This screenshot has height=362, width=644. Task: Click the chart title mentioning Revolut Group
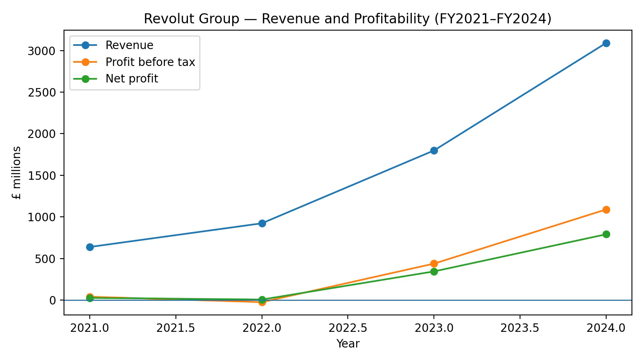click(348, 19)
